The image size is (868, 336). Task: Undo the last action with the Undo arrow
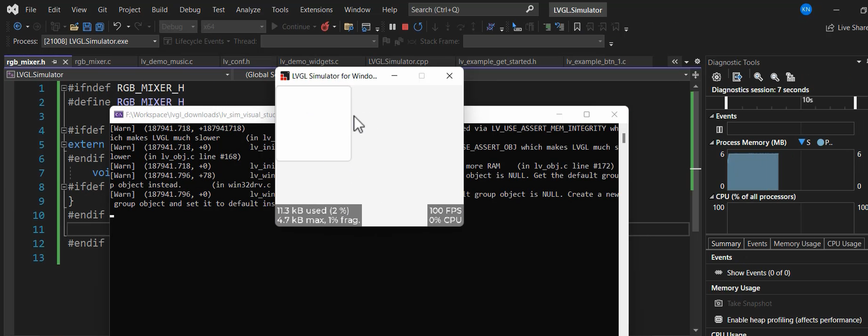coord(117,26)
